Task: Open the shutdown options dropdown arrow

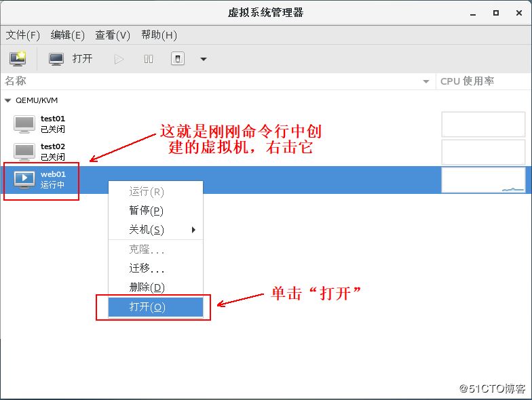Action: point(203,59)
